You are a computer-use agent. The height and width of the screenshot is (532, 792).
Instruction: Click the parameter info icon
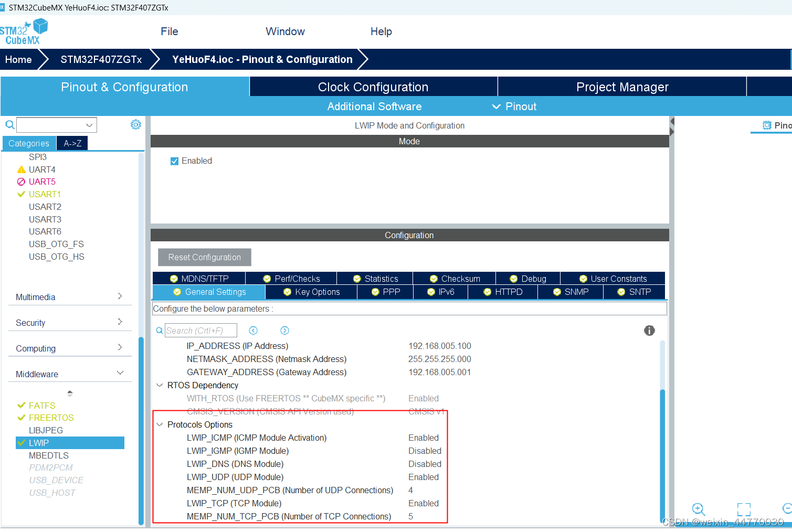click(649, 331)
